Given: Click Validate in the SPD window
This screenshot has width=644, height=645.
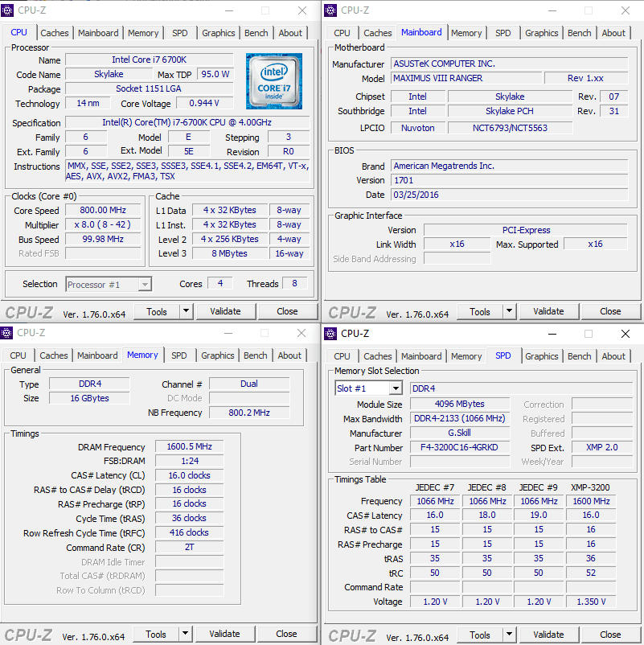Looking at the screenshot, I should [548, 635].
